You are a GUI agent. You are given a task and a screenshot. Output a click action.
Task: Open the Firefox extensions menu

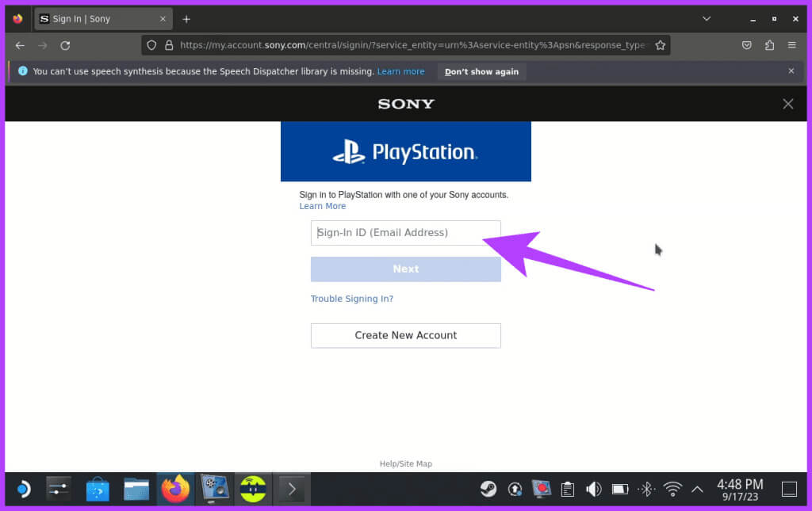[x=769, y=45]
